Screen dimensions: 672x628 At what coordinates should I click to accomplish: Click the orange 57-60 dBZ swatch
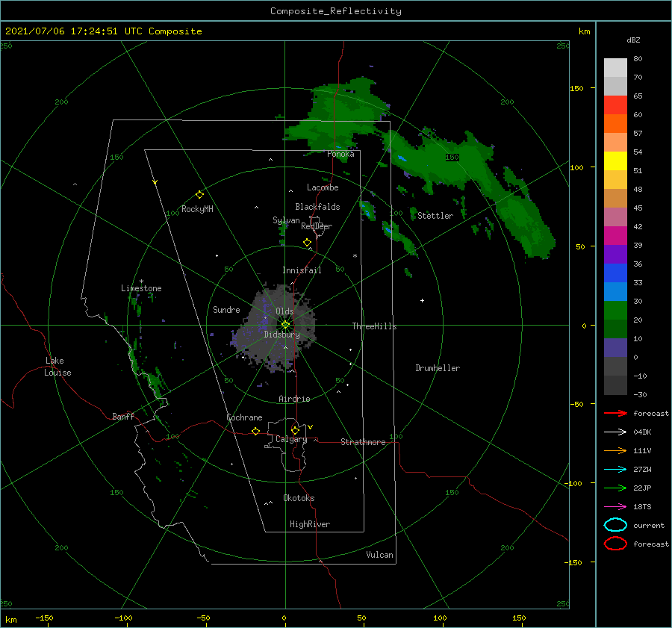[x=615, y=123]
